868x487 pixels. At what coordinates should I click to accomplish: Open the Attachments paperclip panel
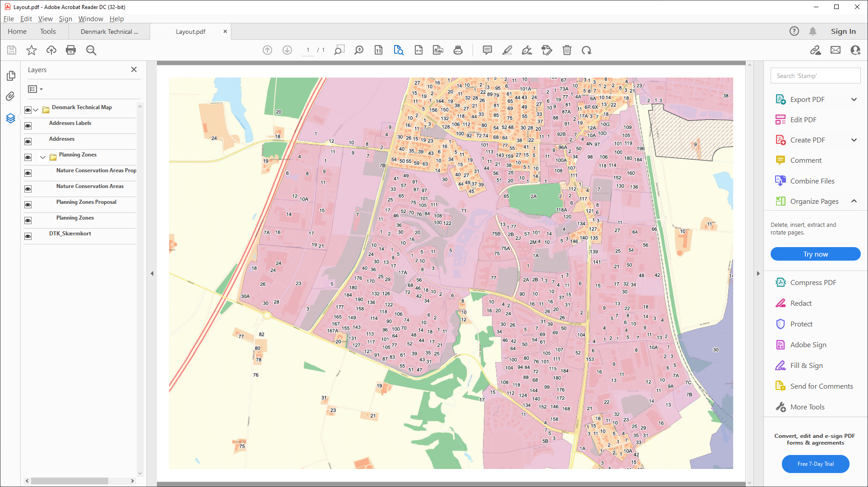click(10, 96)
